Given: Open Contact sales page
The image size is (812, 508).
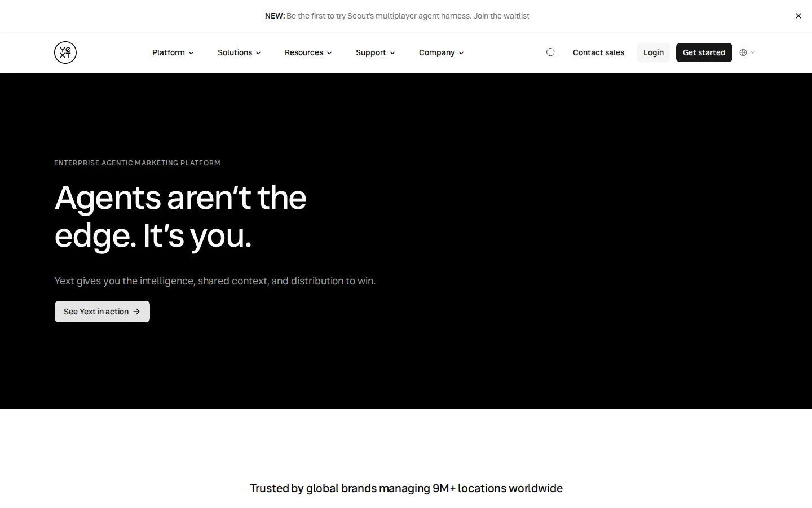Looking at the screenshot, I should (x=598, y=52).
